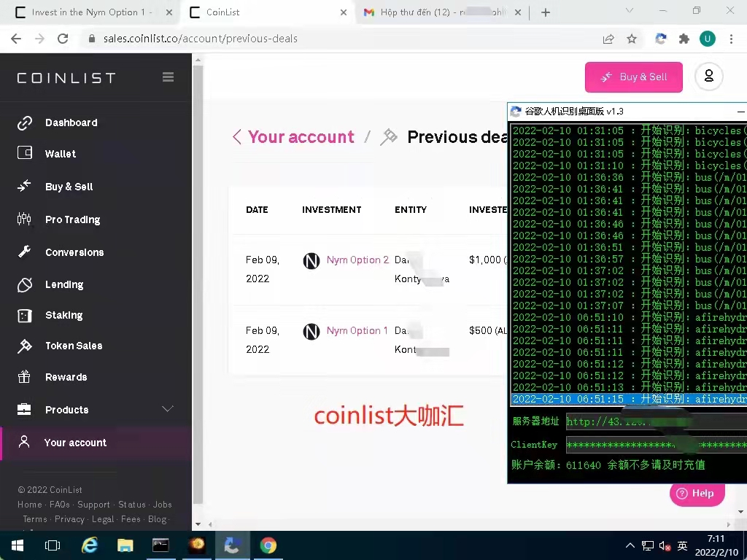Click the Token Sales gavel icon
Viewport: 747px width, 560px height.
coord(24,346)
